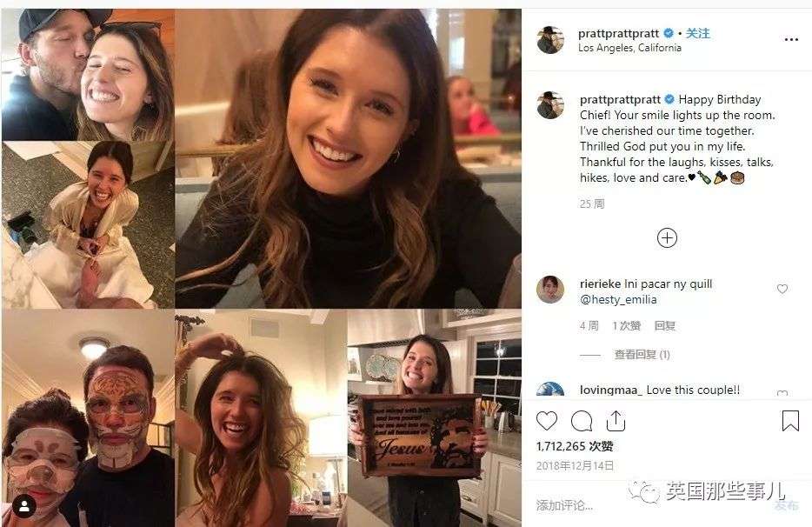The width and height of the screenshot is (812, 527).
Task: Click the verified badge in post header
Action: tap(669, 33)
